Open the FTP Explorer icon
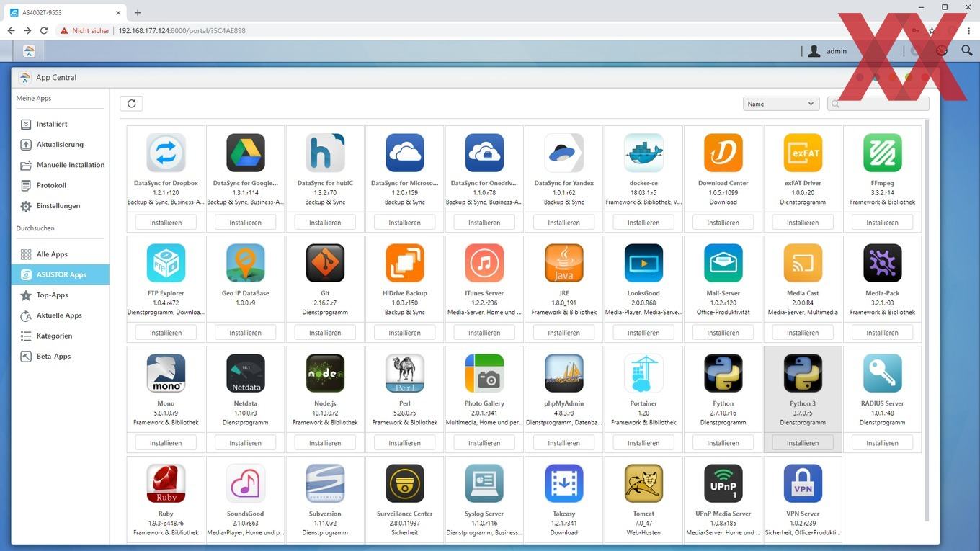The width and height of the screenshot is (980, 551). coord(166,263)
